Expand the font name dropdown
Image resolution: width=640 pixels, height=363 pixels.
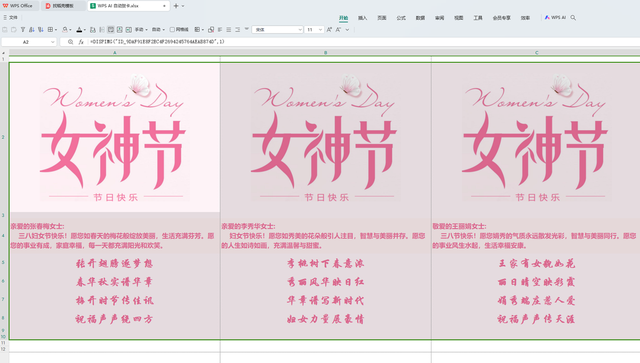[x=300, y=30]
